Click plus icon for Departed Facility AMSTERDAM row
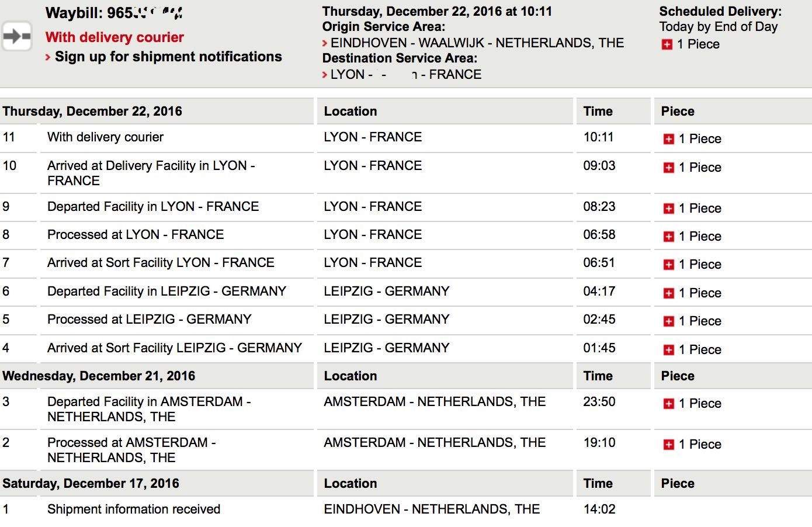This screenshot has height=527, width=812. 669,404
